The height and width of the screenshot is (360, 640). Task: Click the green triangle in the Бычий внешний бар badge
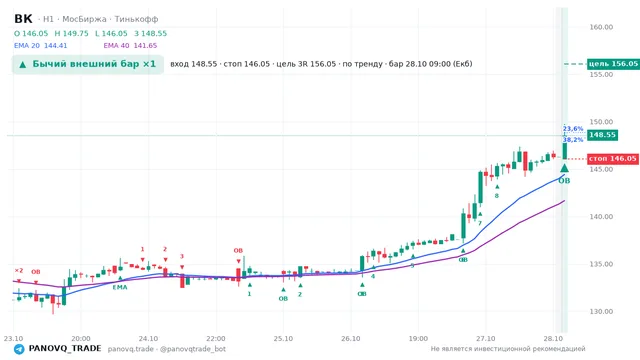pyautogui.click(x=23, y=64)
